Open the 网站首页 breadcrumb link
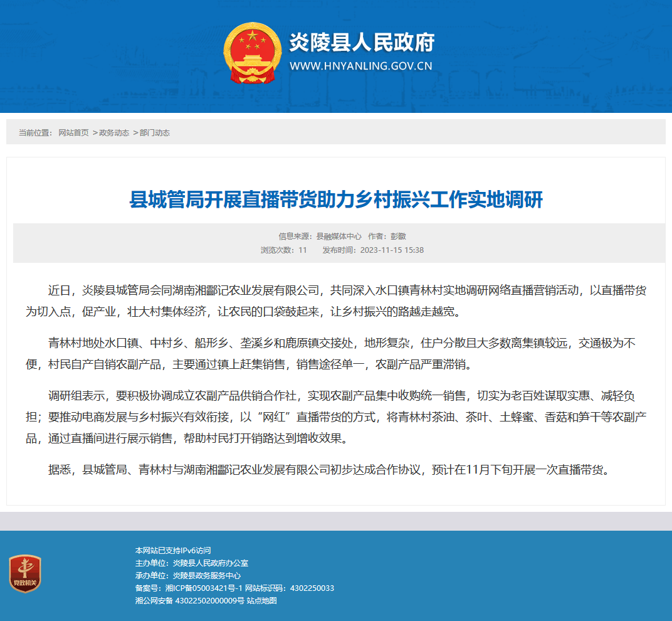 point(73,133)
